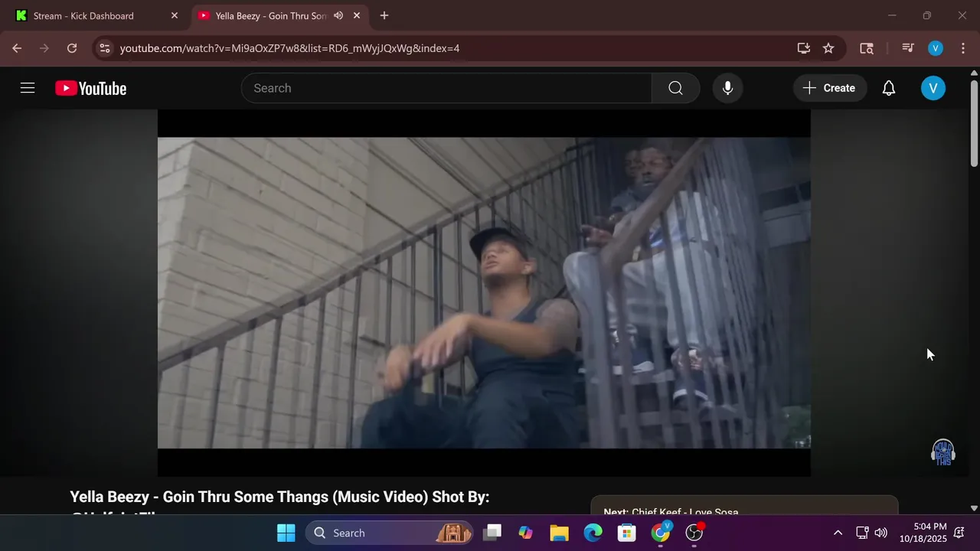The image size is (980, 551).
Task: Switch to Chrome in the taskbar
Action: (661, 533)
